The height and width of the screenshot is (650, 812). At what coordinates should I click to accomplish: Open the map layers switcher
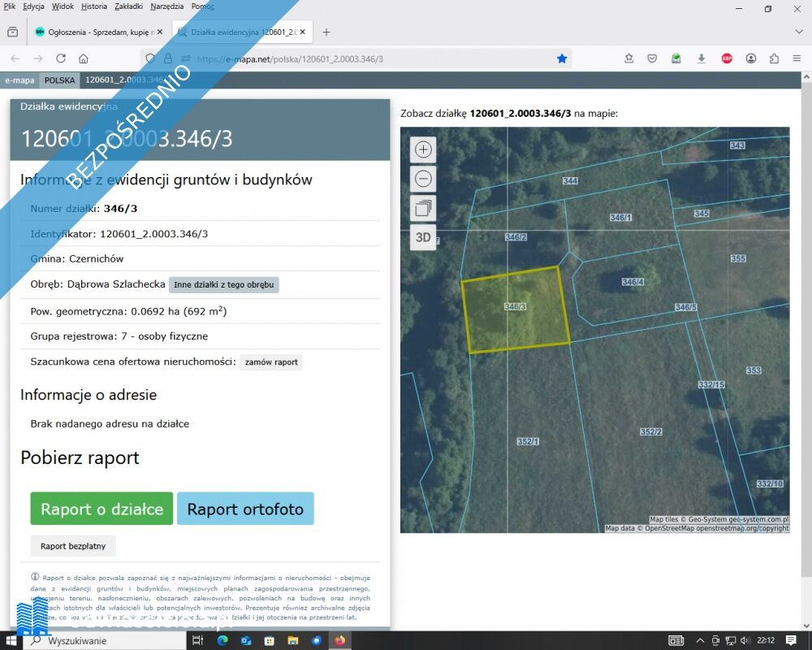coord(423,208)
